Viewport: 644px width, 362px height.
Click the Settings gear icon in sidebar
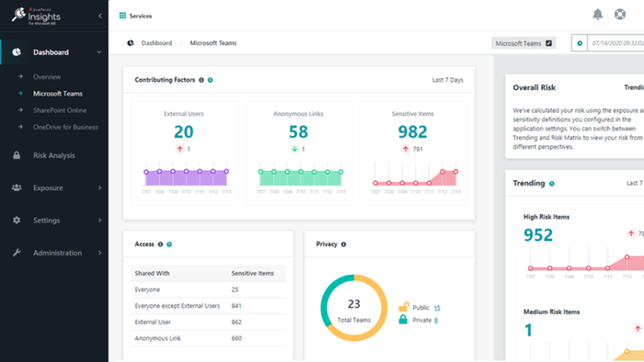(17, 221)
